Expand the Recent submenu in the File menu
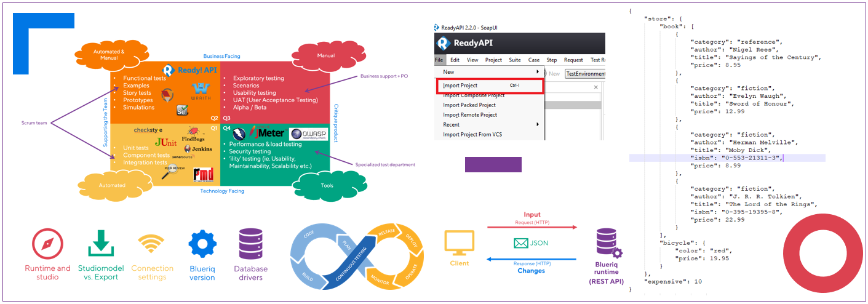Viewport: 868px width, 304px height. pyautogui.click(x=490, y=124)
